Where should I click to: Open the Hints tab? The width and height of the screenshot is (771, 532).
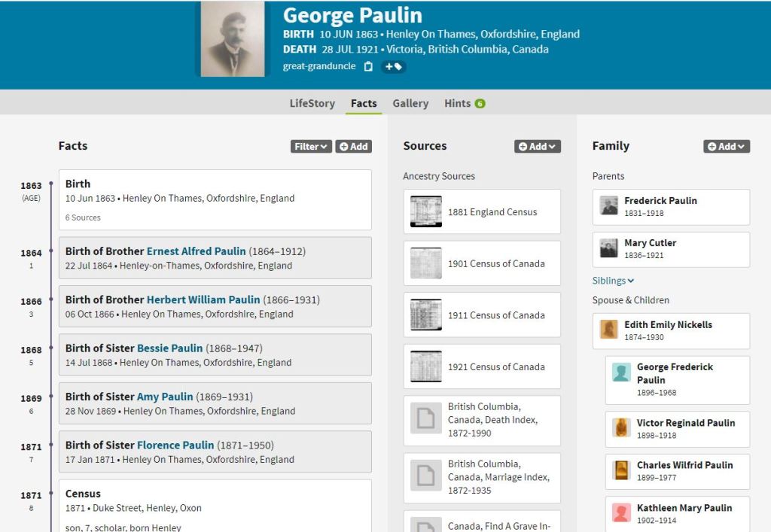464,103
